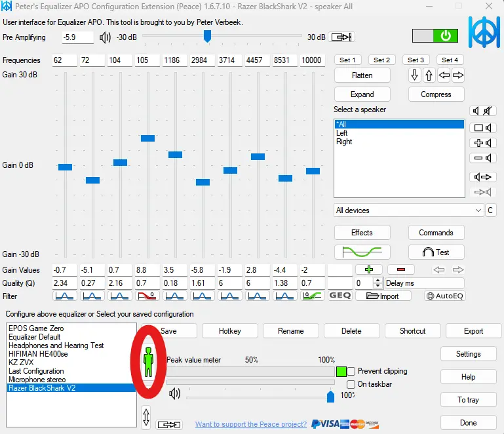Click the Pre Amplifying slider handle
This screenshot has height=434, width=504.
click(x=207, y=36)
